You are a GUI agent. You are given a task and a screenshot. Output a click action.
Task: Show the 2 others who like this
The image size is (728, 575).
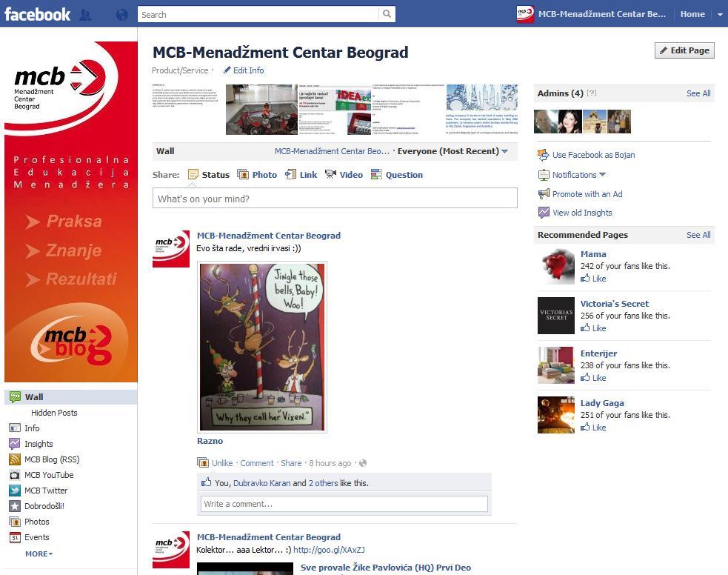(x=324, y=483)
